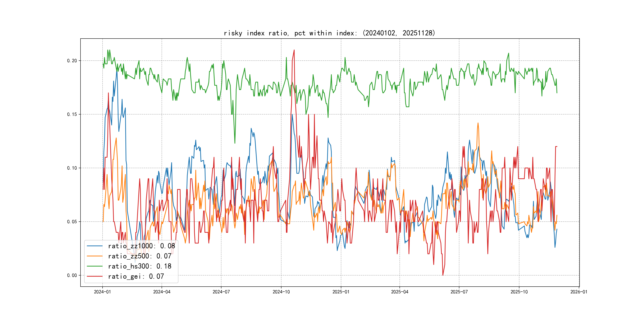Click the red ratio_gei legend line
The height and width of the screenshot is (322, 644).
[94, 276]
